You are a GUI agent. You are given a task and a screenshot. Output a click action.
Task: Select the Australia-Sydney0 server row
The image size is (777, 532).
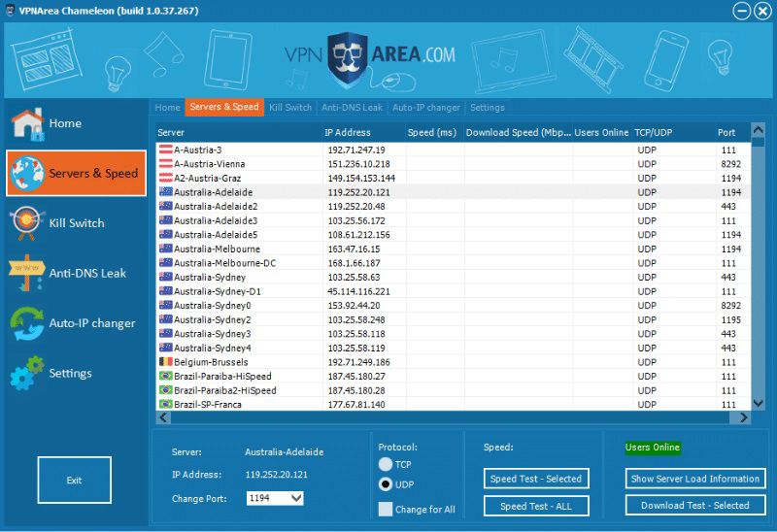coord(454,305)
